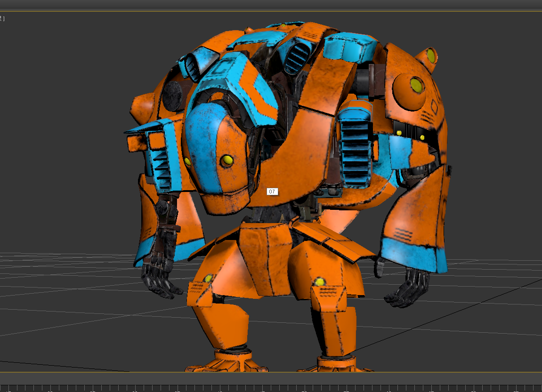Click the frame ruler track bar below viewport
542x392 pixels.
coord(271,389)
